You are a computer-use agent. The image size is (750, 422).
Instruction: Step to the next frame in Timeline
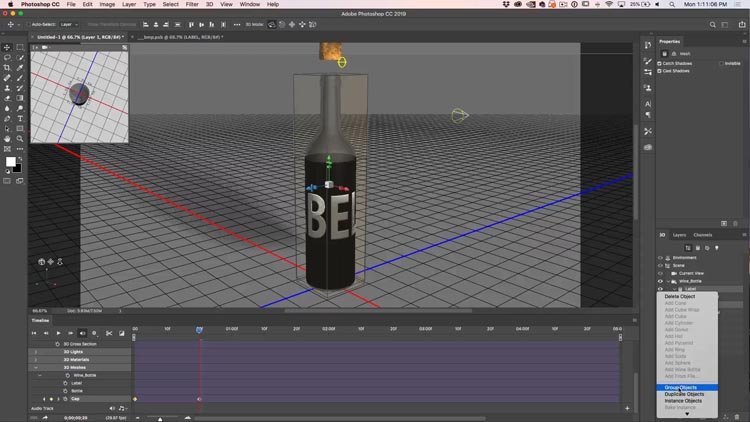pos(70,333)
